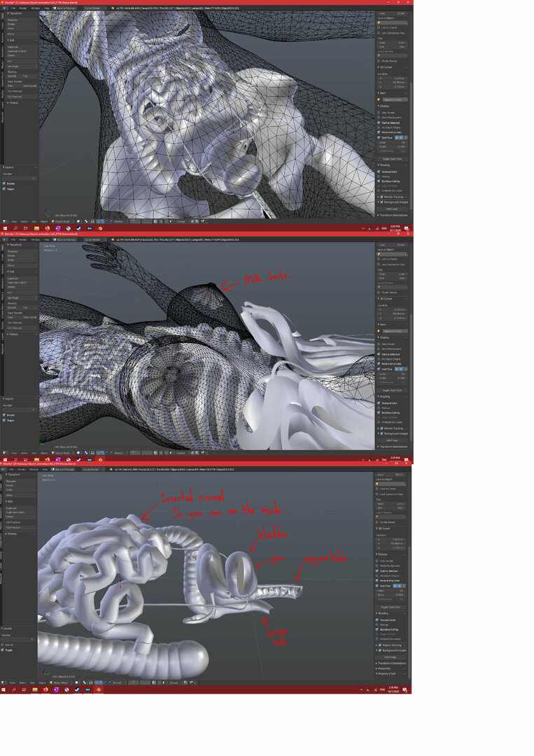Click the Search icon on the top screenshot's taskbar

15,228
